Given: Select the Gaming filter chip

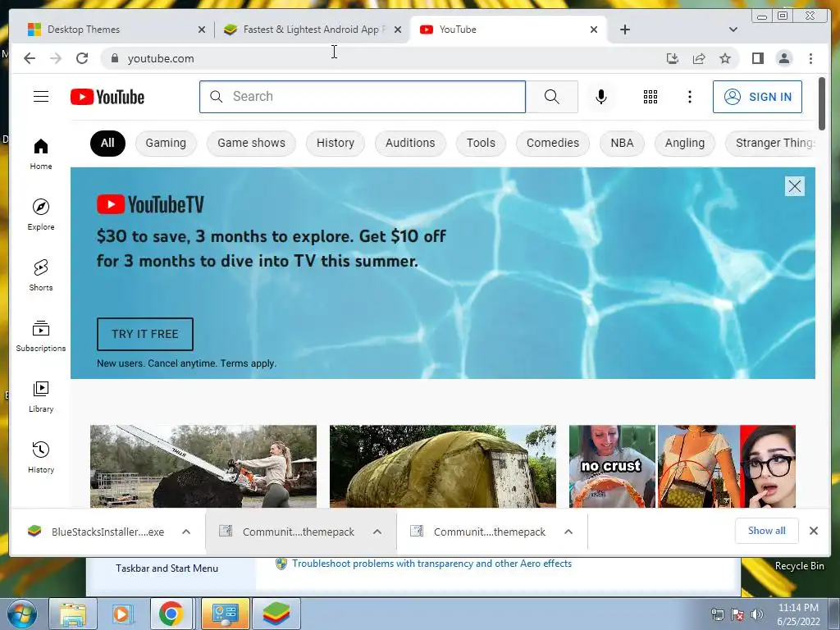Looking at the screenshot, I should tap(166, 143).
